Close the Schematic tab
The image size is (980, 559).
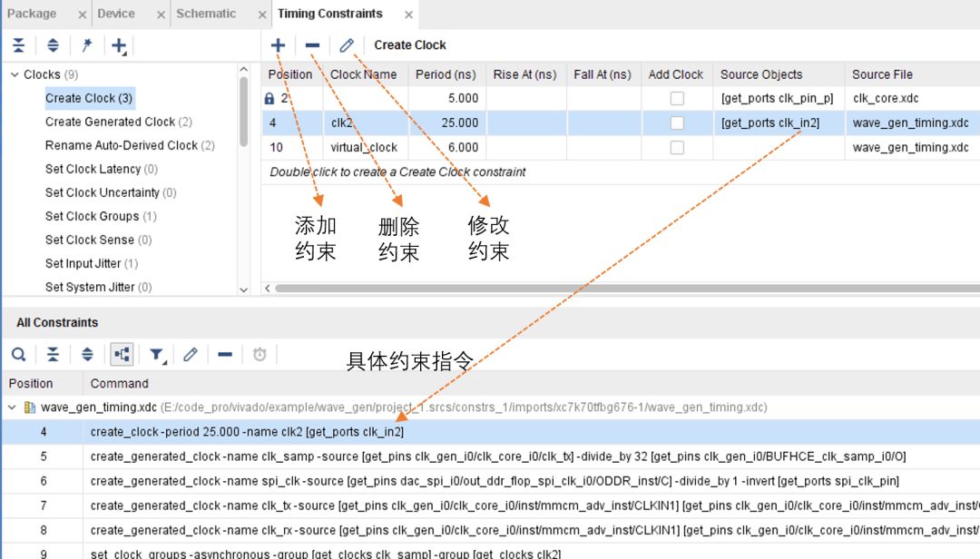pyautogui.click(x=262, y=15)
